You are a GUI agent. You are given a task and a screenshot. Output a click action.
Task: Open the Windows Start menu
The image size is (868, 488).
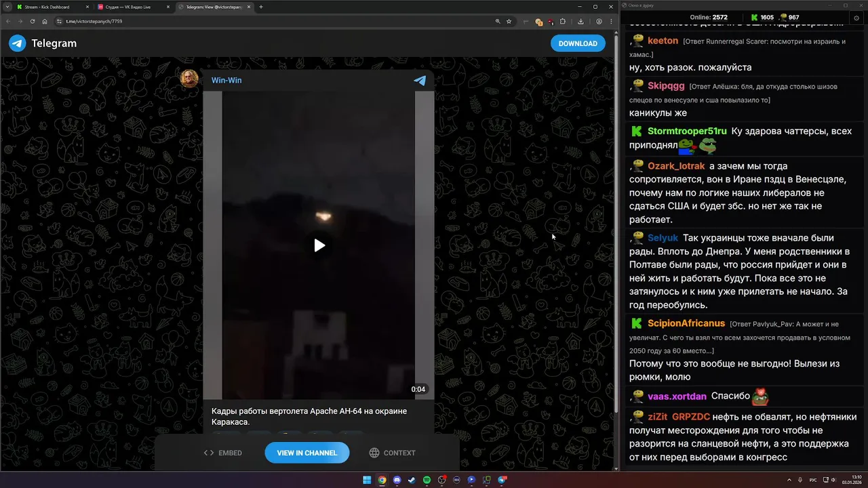[367, 480]
